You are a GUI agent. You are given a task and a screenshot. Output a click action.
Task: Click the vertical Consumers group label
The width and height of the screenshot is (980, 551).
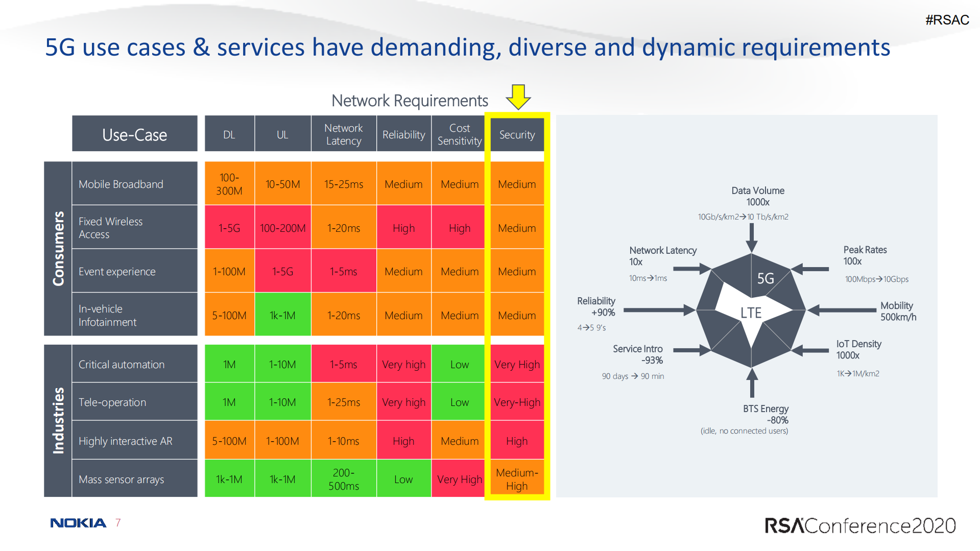pyautogui.click(x=58, y=249)
